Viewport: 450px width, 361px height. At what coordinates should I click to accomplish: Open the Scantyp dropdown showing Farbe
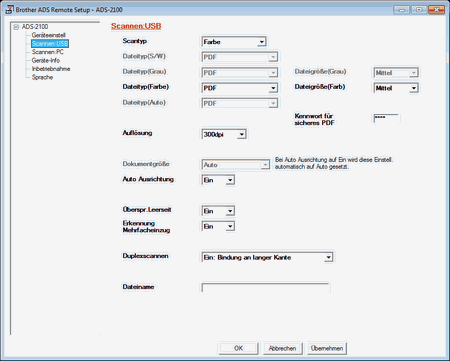(x=234, y=42)
